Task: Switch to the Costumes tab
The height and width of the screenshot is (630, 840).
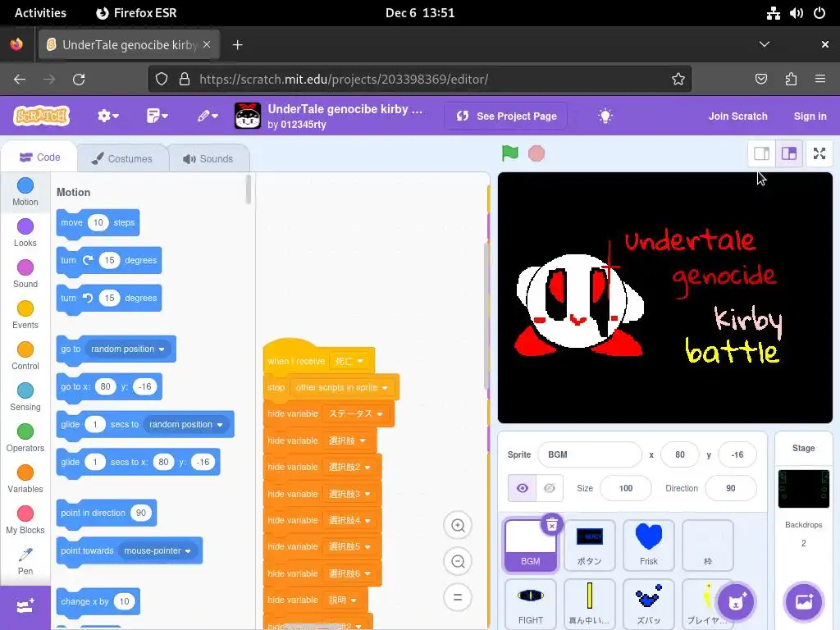Action: click(122, 158)
